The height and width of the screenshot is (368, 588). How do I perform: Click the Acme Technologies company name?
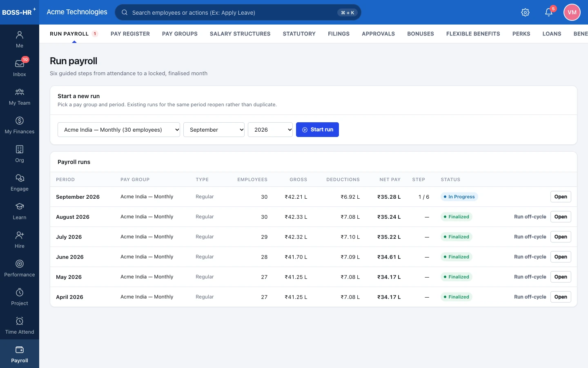[x=77, y=12]
